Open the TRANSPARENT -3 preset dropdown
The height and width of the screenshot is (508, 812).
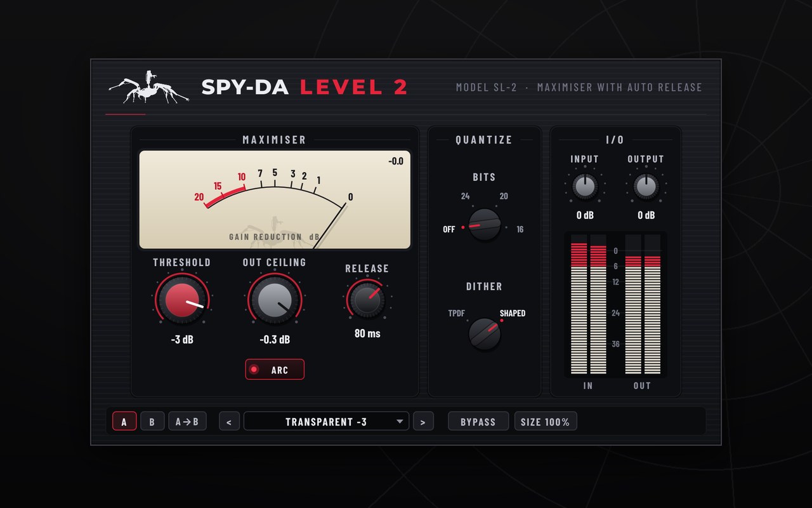click(x=326, y=422)
